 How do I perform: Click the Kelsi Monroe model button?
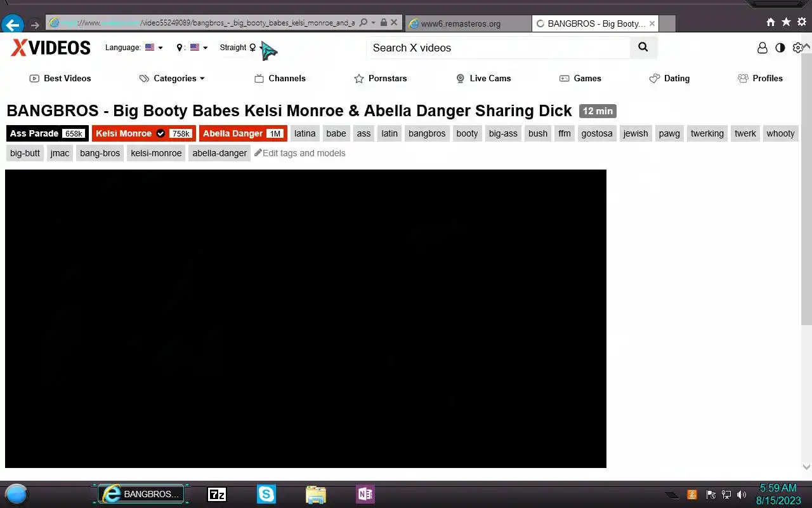144,133
